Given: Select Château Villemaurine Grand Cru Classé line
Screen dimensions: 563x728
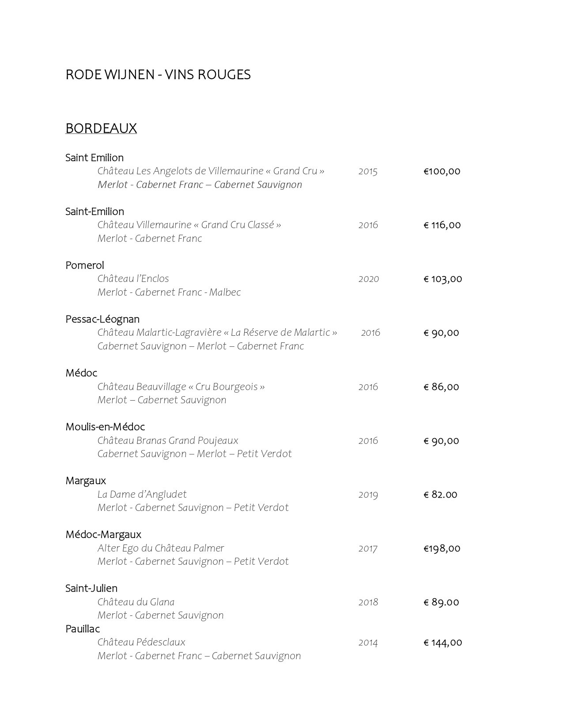Looking at the screenshot, I should 189,225.
